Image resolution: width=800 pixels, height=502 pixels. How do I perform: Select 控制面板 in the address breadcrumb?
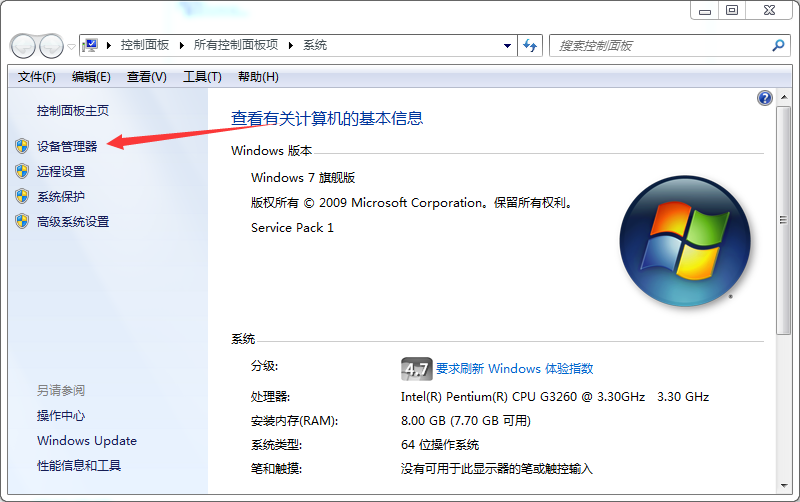pos(145,45)
